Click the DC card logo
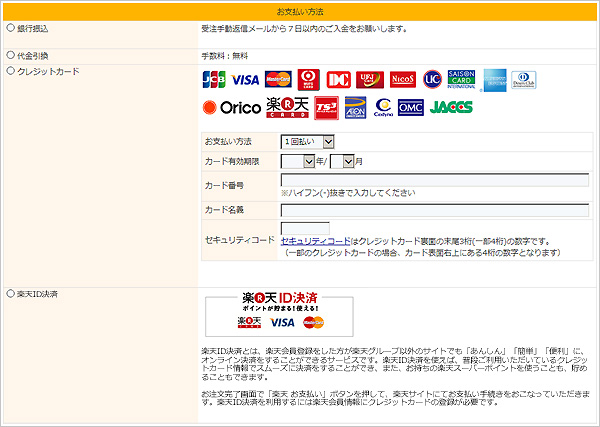Viewport: 600px width, 427px height. pyautogui.click(x=338, y=80)
